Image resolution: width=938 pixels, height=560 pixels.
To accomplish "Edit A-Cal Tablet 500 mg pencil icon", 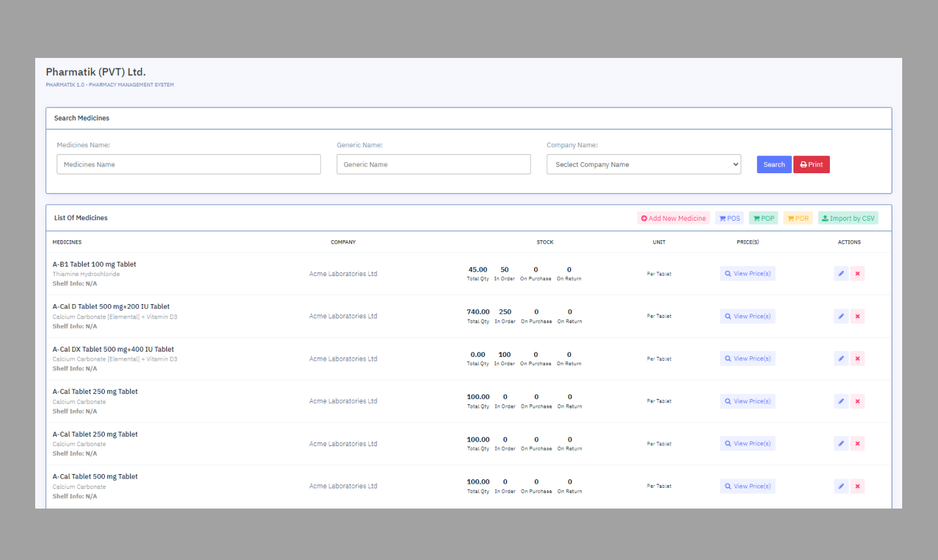I will tap(841, 486).
